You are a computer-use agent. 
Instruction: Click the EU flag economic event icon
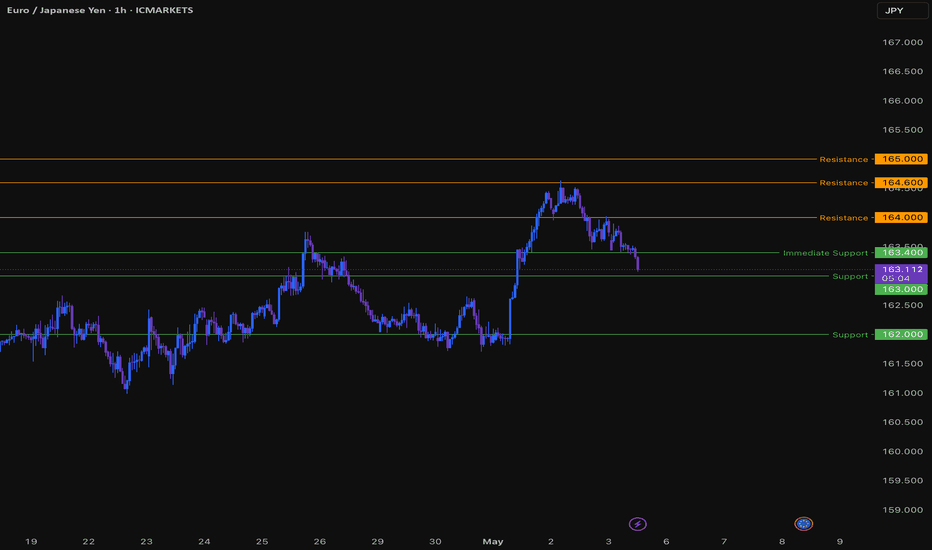803,524
